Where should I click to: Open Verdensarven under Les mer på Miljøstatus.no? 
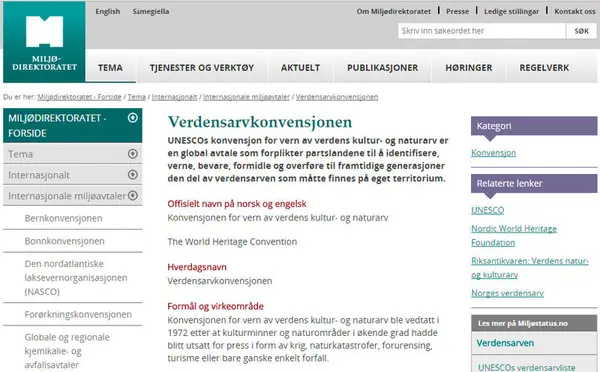pyautogui.click(x=505, y=343)
